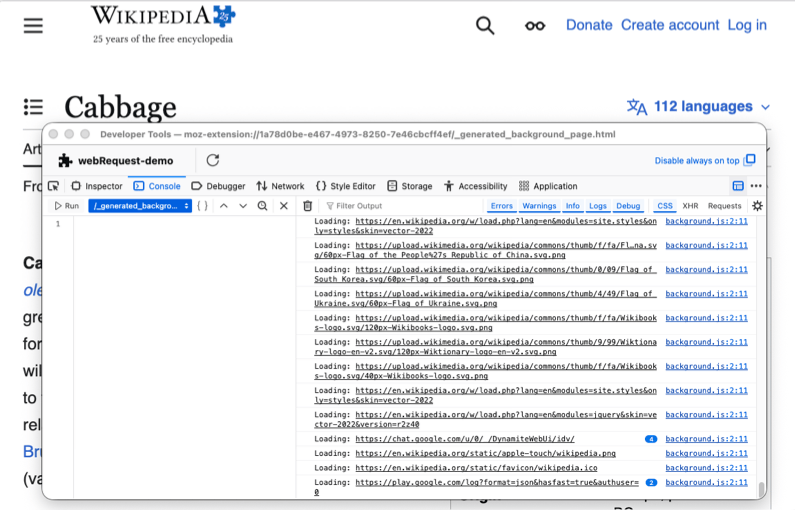Open the _generated_backgro... context dropdown
Image resolution: width=795 pixels, height=510 pixels.
[x=140, y=206]
